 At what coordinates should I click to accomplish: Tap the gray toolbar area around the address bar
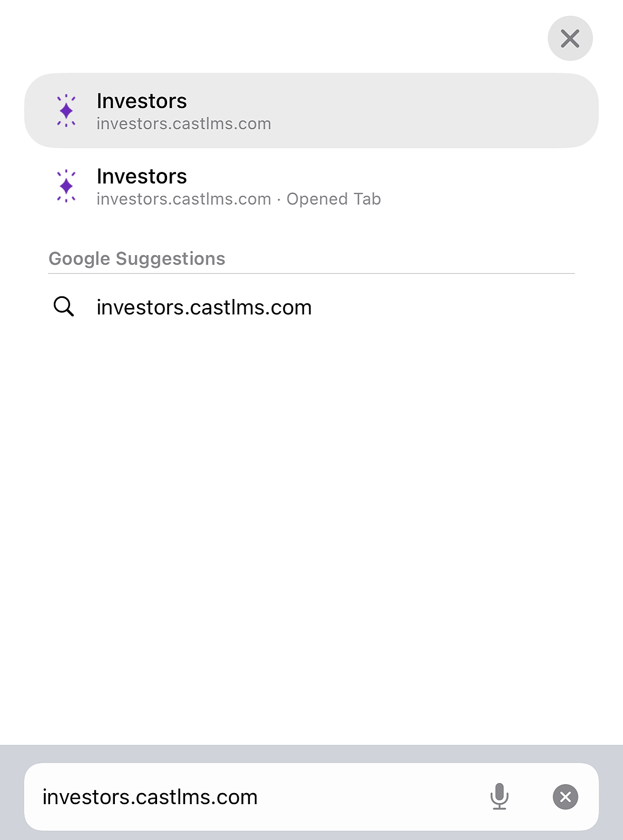pyautogui.click(x=311, y=753)
